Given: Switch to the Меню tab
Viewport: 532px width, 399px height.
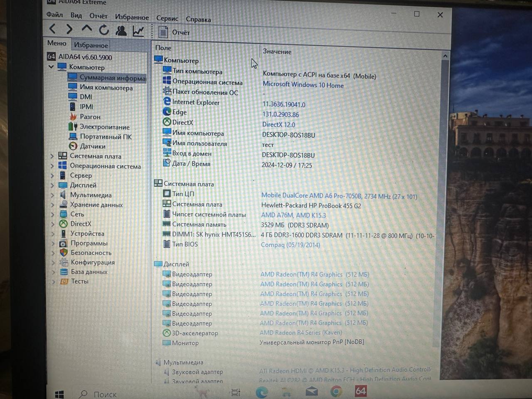Looking at the screenshot, I should click(57, 43).
